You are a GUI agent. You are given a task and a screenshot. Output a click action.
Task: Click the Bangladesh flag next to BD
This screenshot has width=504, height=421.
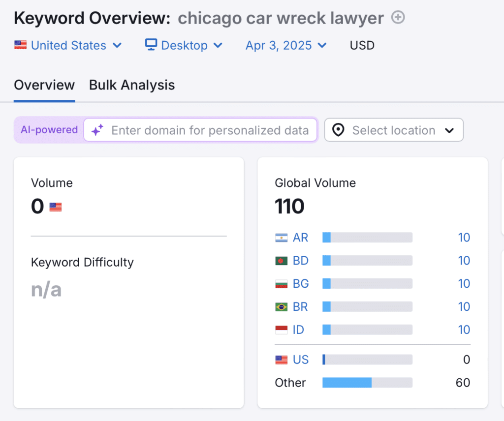pos(281,260)
